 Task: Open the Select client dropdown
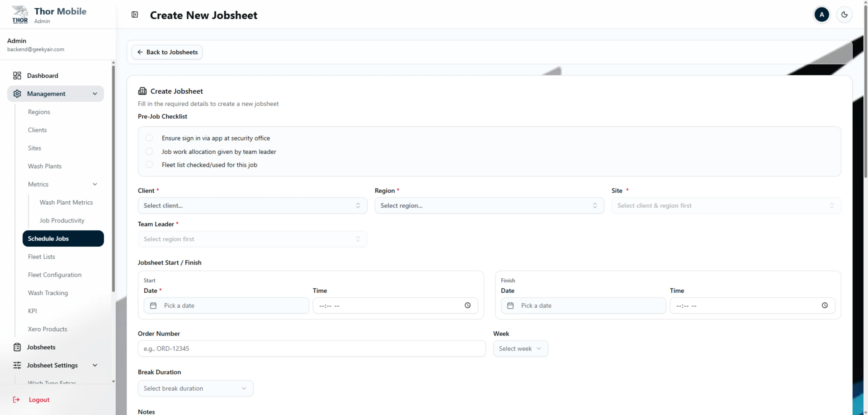coord(252,205)
